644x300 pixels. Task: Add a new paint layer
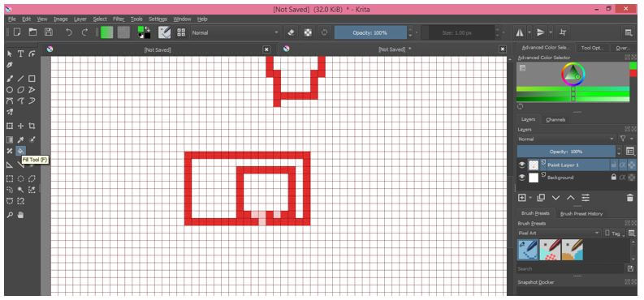pos(522,198)
